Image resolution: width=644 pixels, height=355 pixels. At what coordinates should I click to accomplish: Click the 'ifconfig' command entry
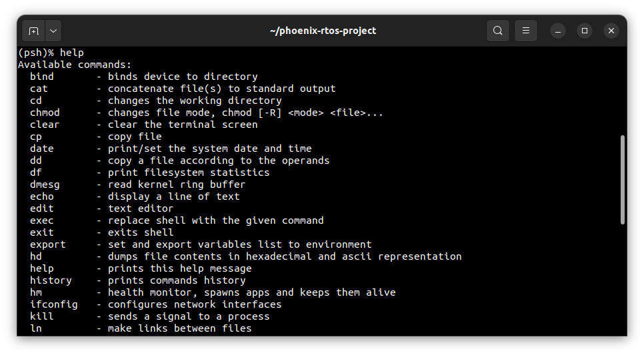click(54, 304)
